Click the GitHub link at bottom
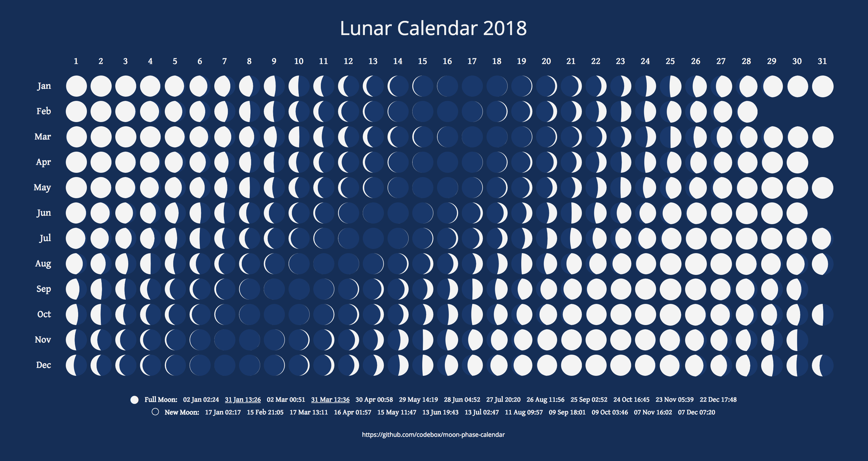868x461 pixels. pyautogui.click(x=433, y=435)
